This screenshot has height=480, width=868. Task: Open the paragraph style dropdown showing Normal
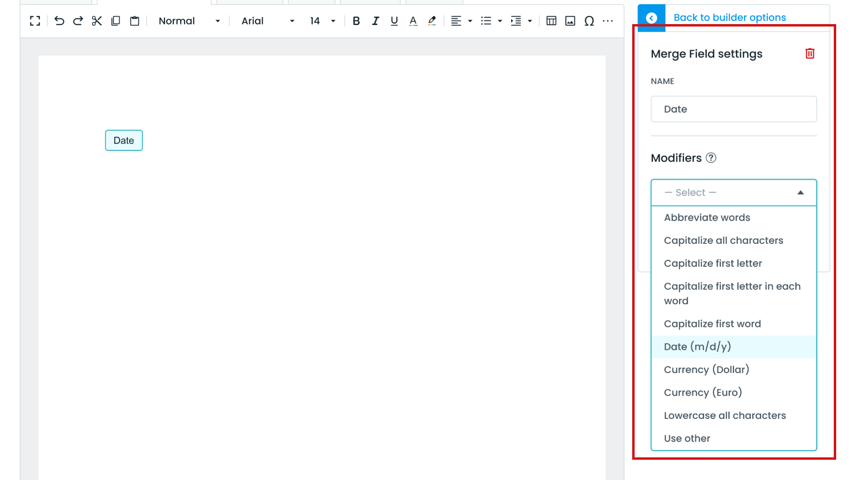[x=188, y=21]
